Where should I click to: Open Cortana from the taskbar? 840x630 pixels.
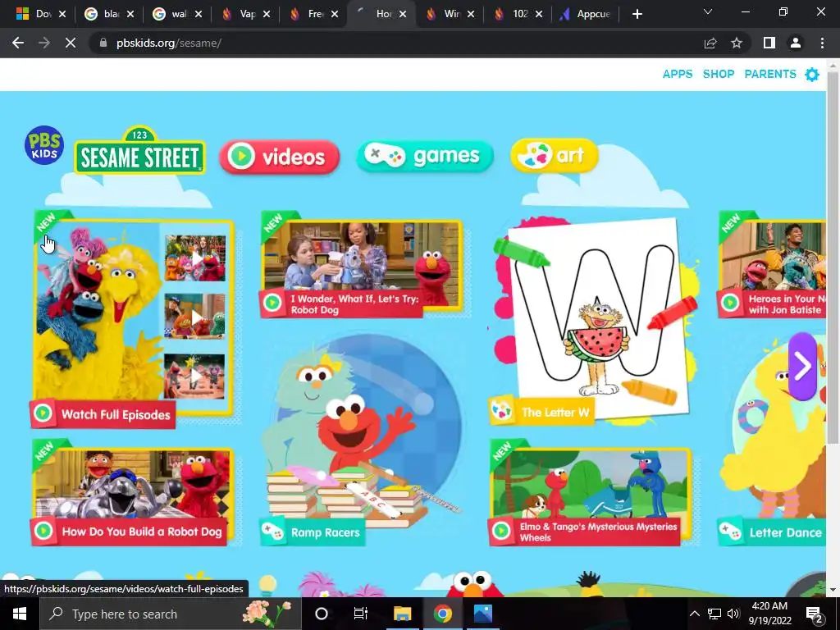pos(322,614)
